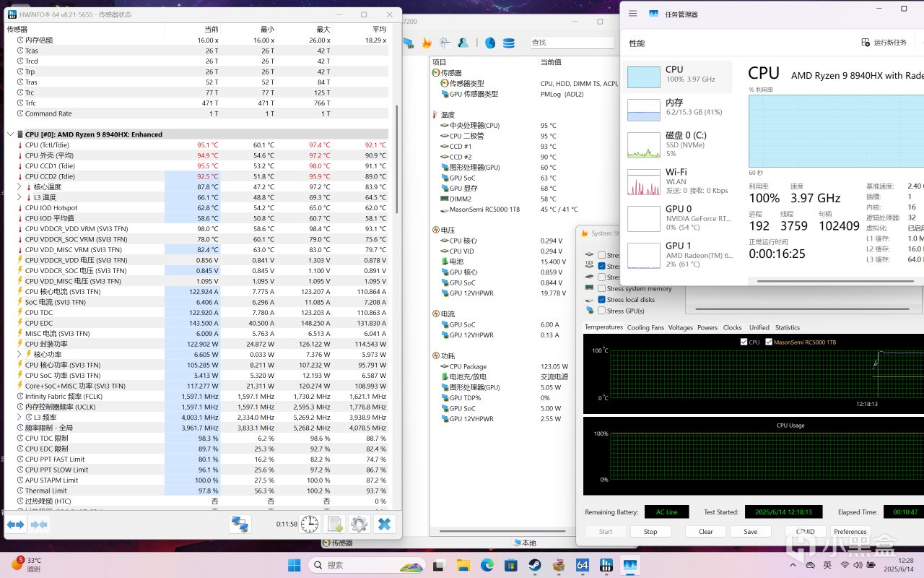924x578 pixels.
Task: Enable the Stress system memory checkbox
Action: click(x=601, y=288)
